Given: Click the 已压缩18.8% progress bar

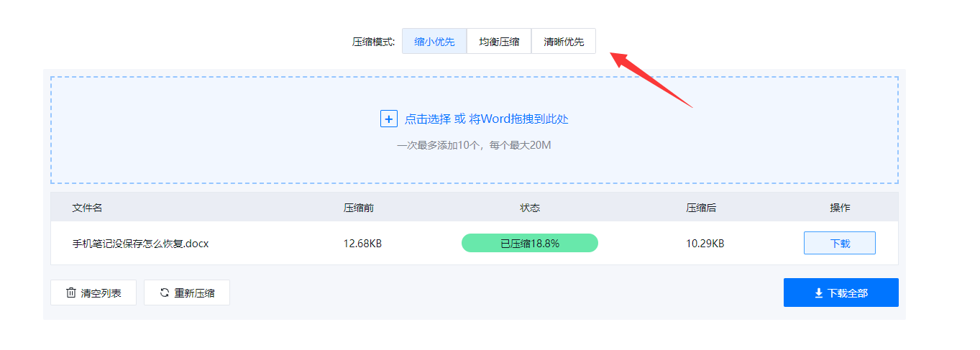Looking at the screenshot, I should tap(530, 244).
